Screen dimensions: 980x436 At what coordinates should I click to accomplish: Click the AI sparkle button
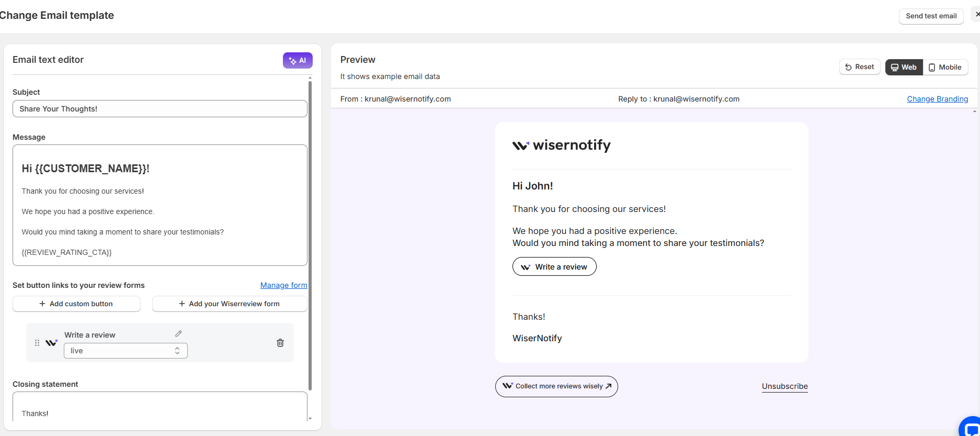tap(298, 61)
